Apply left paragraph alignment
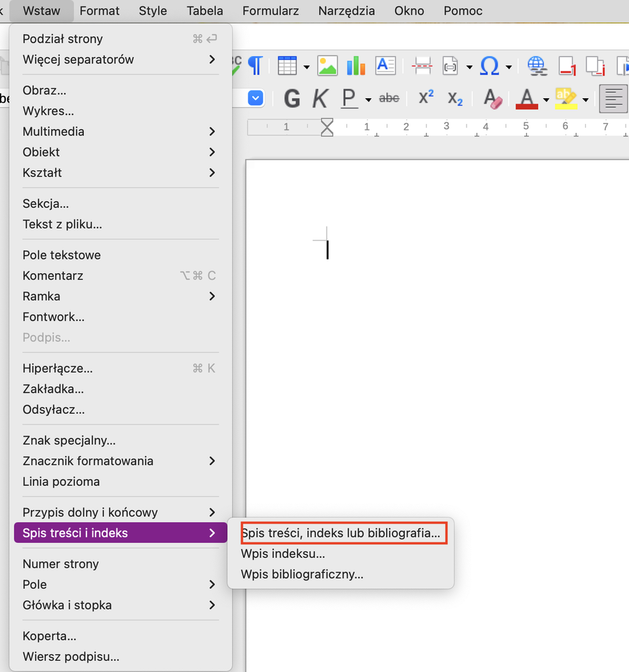 pyautogui.click(x=613, y=98)
